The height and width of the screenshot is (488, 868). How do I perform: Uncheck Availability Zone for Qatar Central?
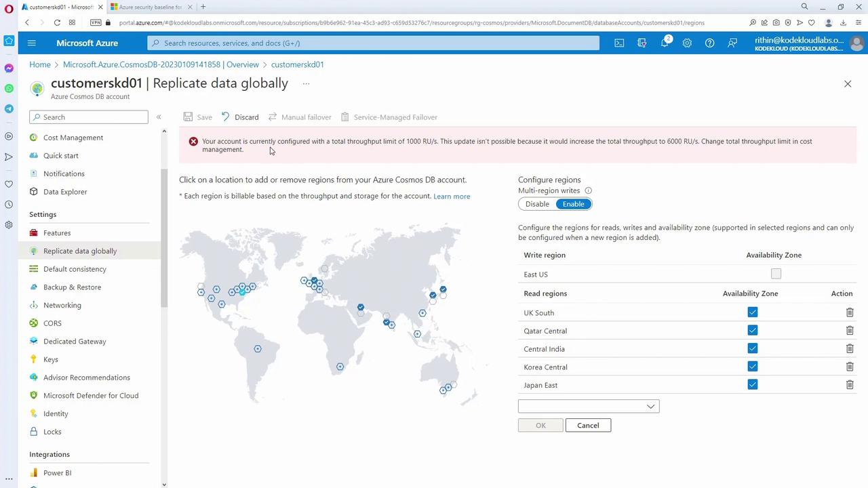pyautogui.click(x=752, y=331)
